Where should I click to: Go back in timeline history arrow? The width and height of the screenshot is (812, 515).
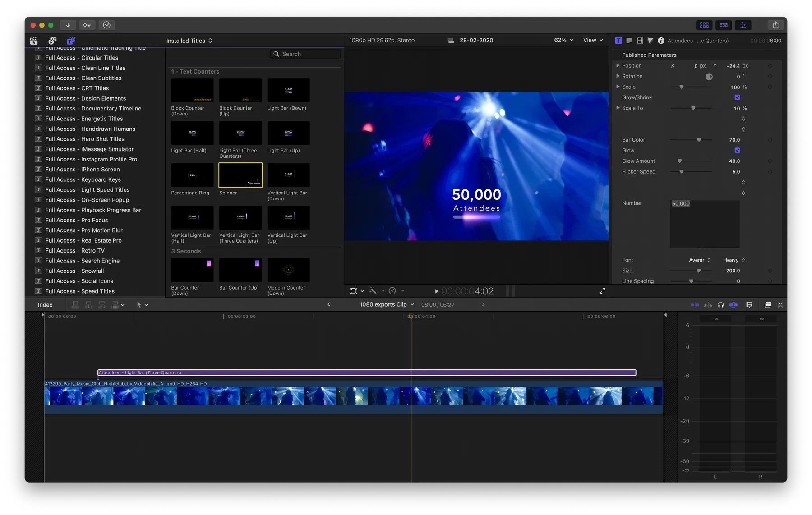pos(328,304)
